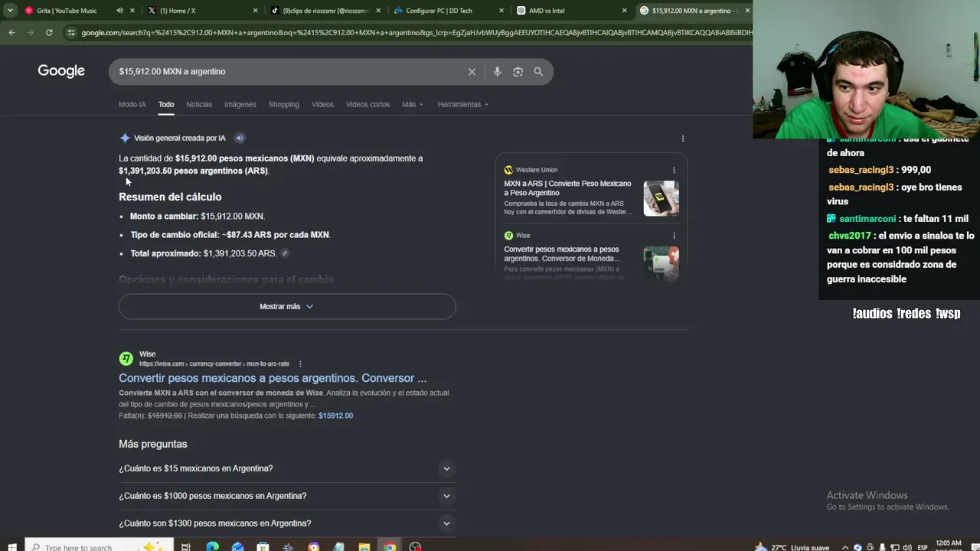Open the volume control in system tray
Image resolution: width=980 pixels, height=551 pixels.
906,547
